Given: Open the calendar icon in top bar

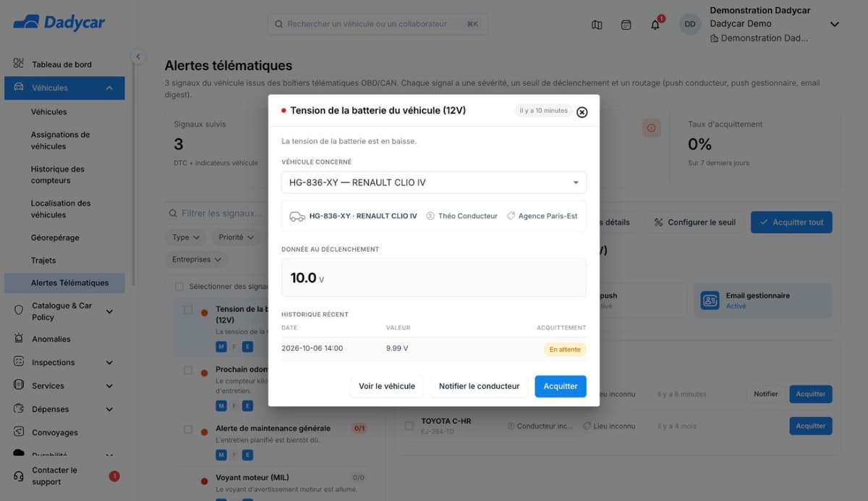Looking at the screenshot, I should (626, 25).
